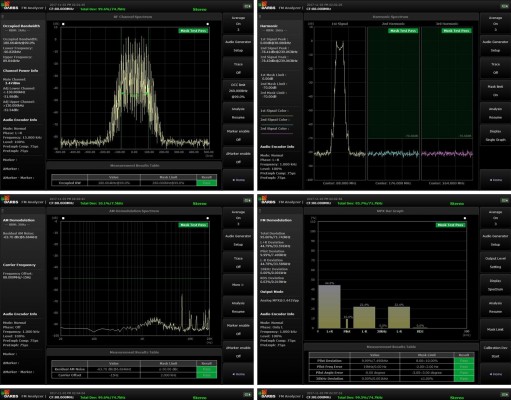Click Pilot Deviation row in MPX results table
511x400 pixels.
pos(391,361)
